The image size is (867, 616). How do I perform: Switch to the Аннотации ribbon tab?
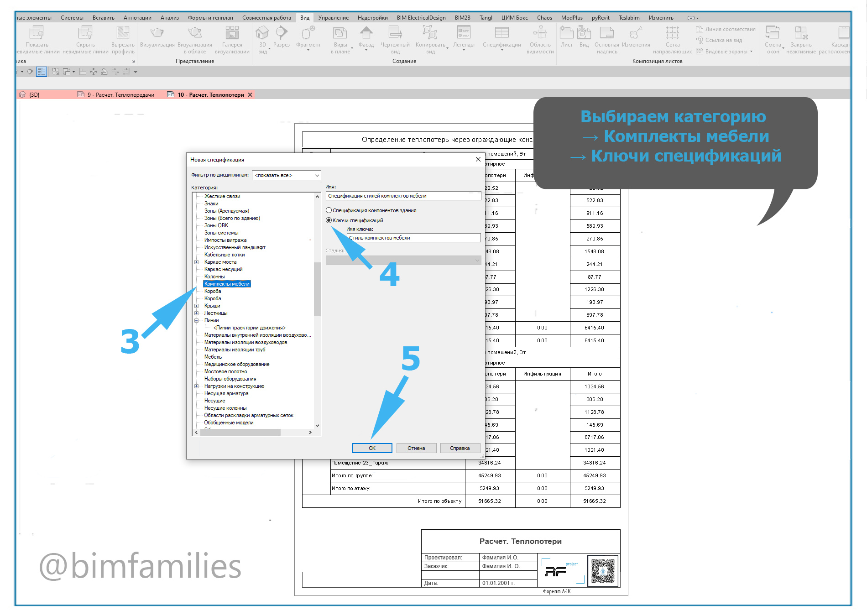[x=137, y=18]
